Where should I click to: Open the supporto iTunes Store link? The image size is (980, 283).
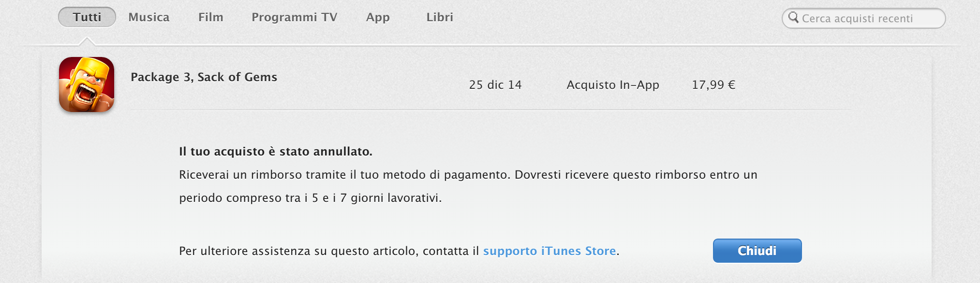pyautogui.click(x=549, y=251)
